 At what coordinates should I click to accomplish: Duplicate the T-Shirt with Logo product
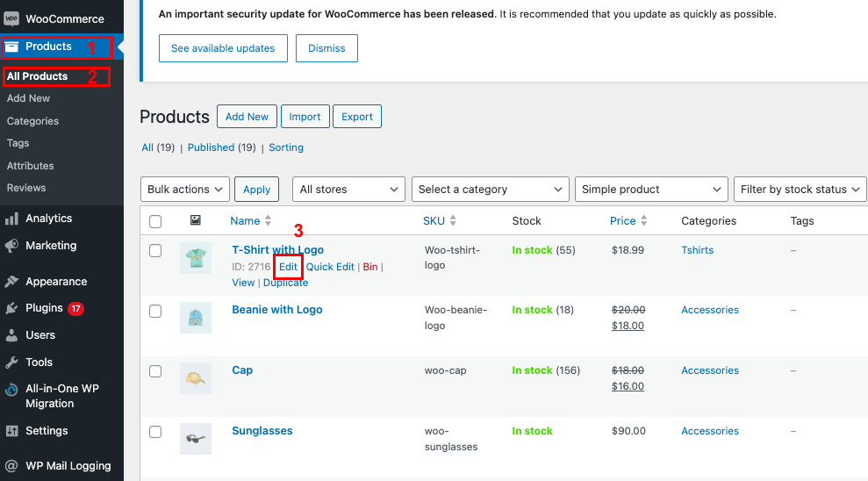[x=285, y=283]
